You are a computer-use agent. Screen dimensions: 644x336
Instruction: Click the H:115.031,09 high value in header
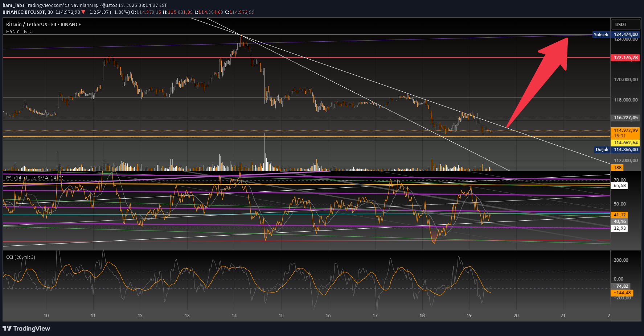(178, 12)
